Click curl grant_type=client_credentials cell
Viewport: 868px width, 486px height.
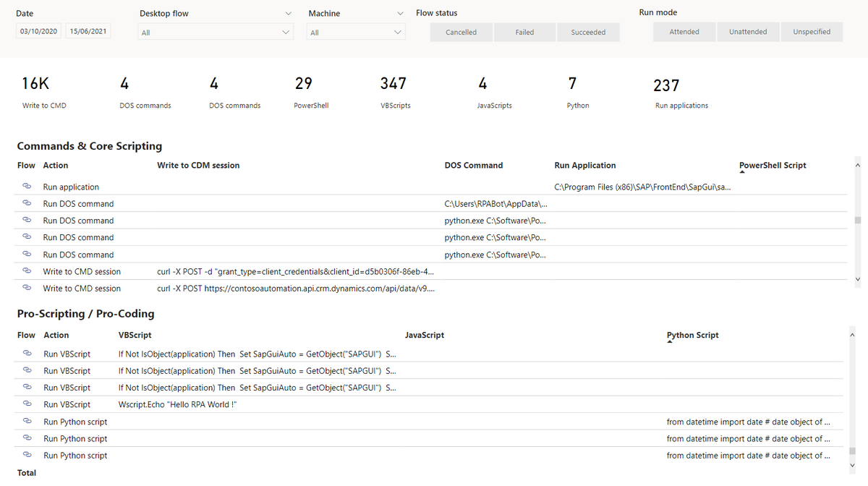point(295,271)
